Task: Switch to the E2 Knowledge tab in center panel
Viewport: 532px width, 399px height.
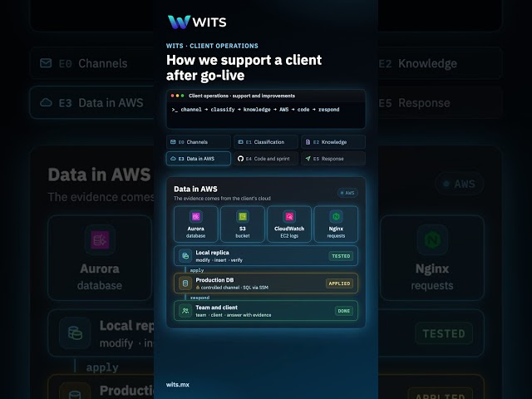Action: (333, 142)
